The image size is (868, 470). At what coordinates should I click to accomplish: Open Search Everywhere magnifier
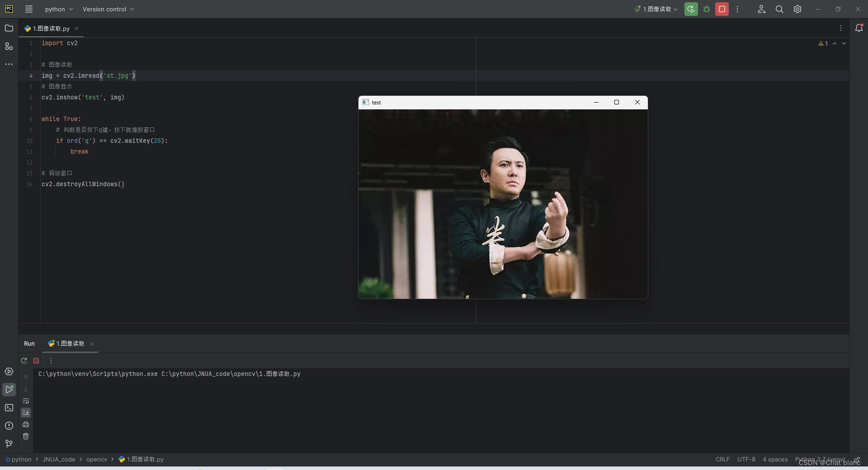click(779, 9)
